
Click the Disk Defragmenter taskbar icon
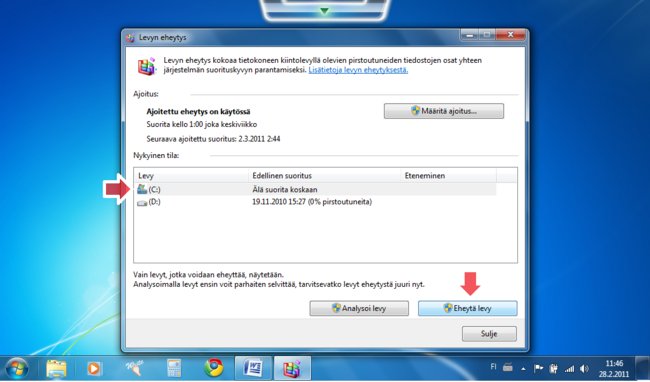point(292,368)
